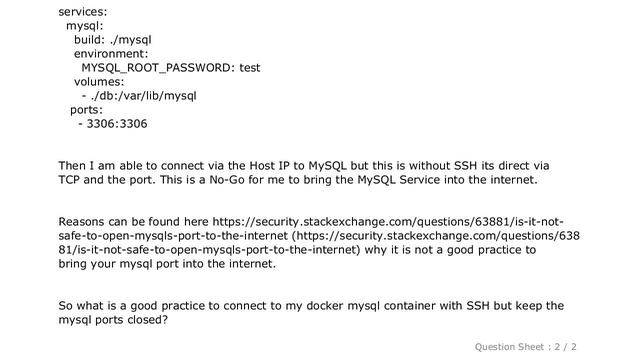Click the 'mysql ports closed?' text
640x360 pixels.
[x=113, y=320]
